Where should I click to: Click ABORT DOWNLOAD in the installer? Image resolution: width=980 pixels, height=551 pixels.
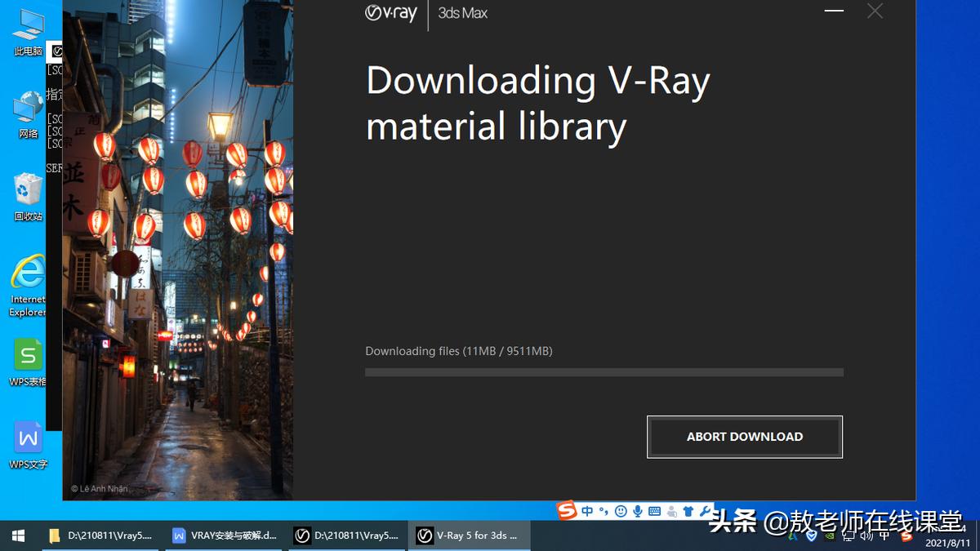click(744, 437)
